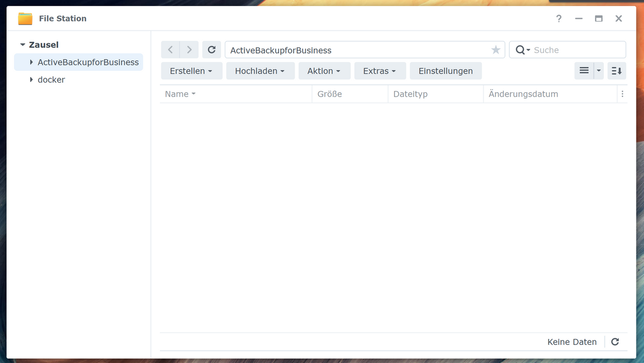Minimize the File Station window
644x363 pixels.
[x=579, y=18]
